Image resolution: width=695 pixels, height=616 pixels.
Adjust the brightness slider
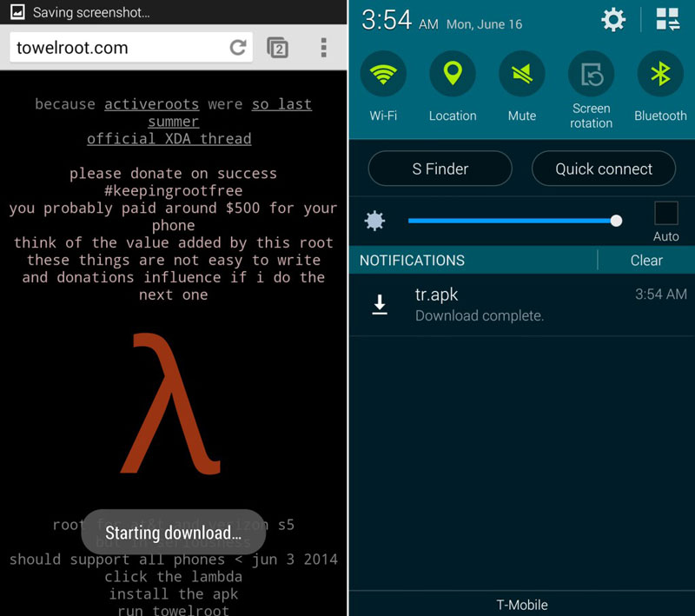(617, 221)
